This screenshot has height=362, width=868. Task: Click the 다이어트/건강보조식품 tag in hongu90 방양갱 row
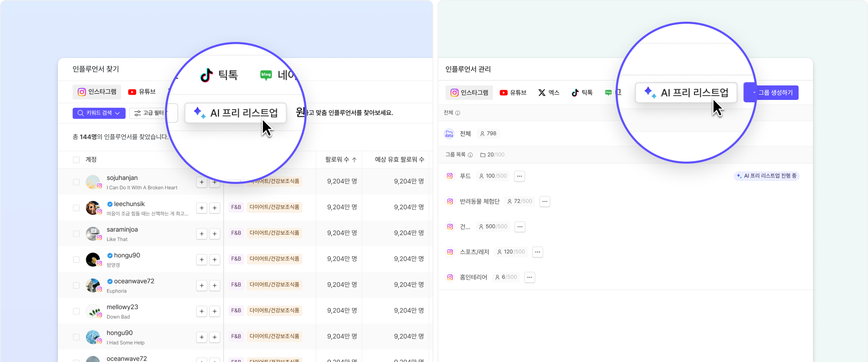(274, 259)
